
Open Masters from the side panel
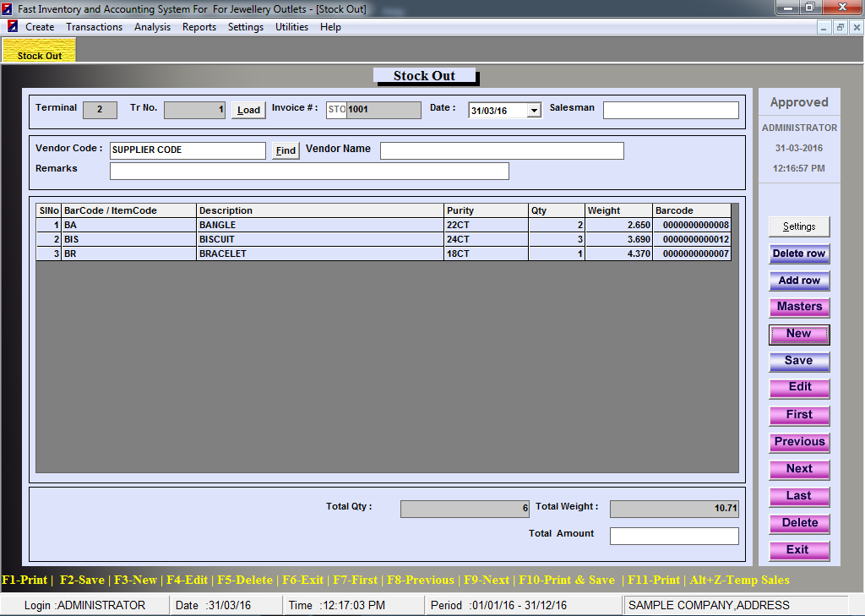[799, 307]
